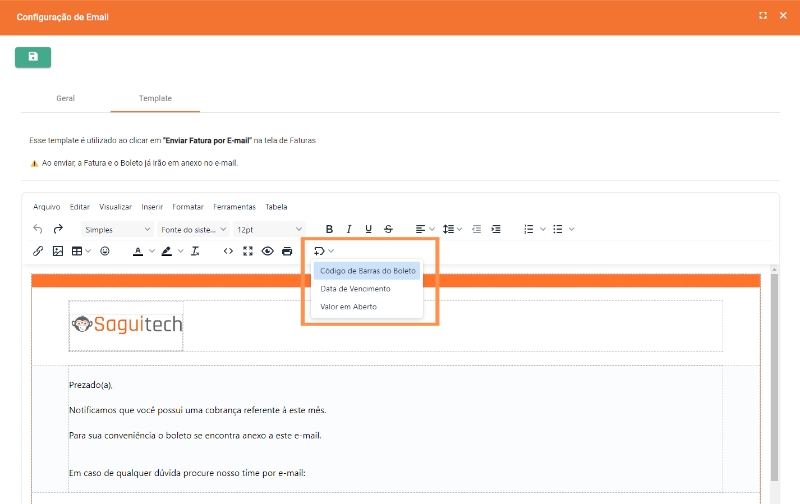
Task: Open the Formatar menu
Action: click(x=187, y=207)
